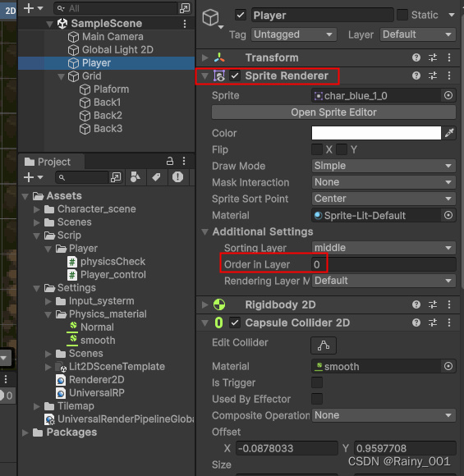Open the smooth material object picker
464x476 pixels.
[x=448, y=366]
